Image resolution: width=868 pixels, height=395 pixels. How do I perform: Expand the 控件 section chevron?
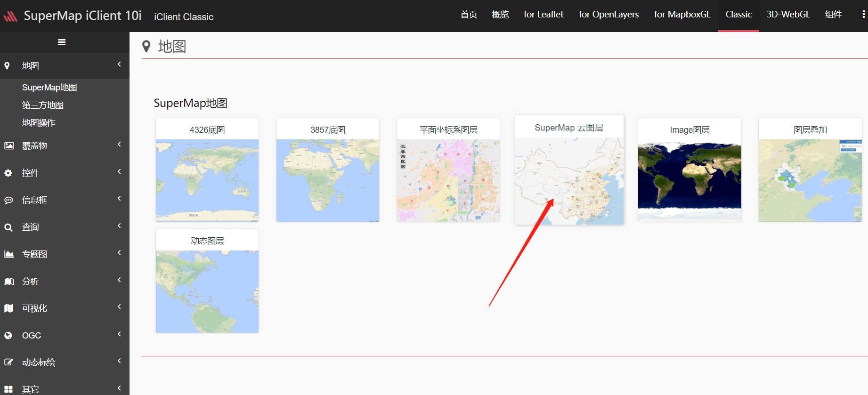point(119,172)
